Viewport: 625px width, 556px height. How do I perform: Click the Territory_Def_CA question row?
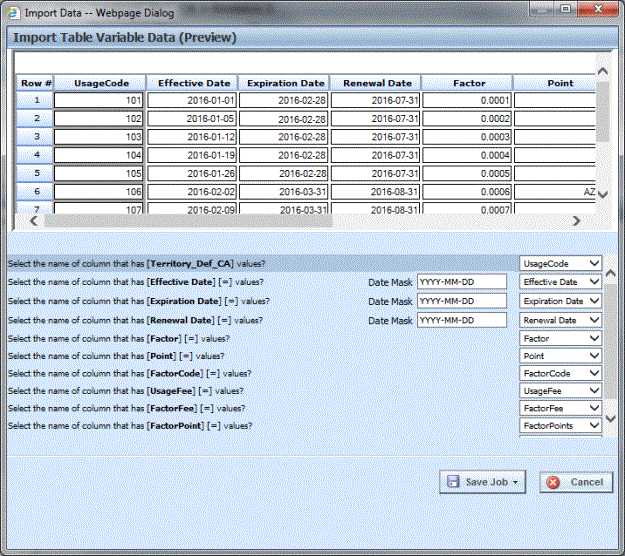click(x=263, y=263)
